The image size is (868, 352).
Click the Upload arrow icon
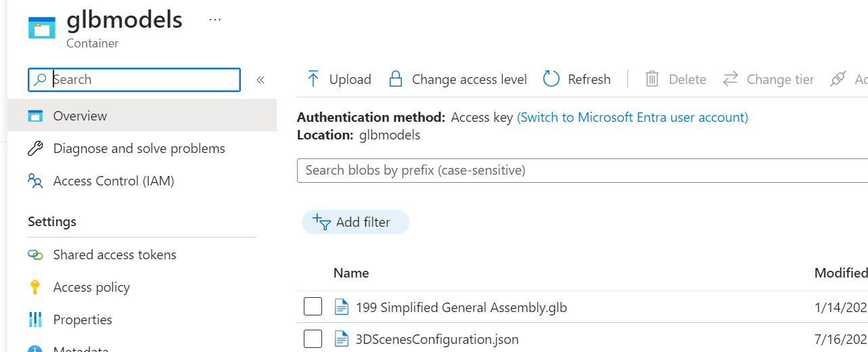(x=313, y=79)
